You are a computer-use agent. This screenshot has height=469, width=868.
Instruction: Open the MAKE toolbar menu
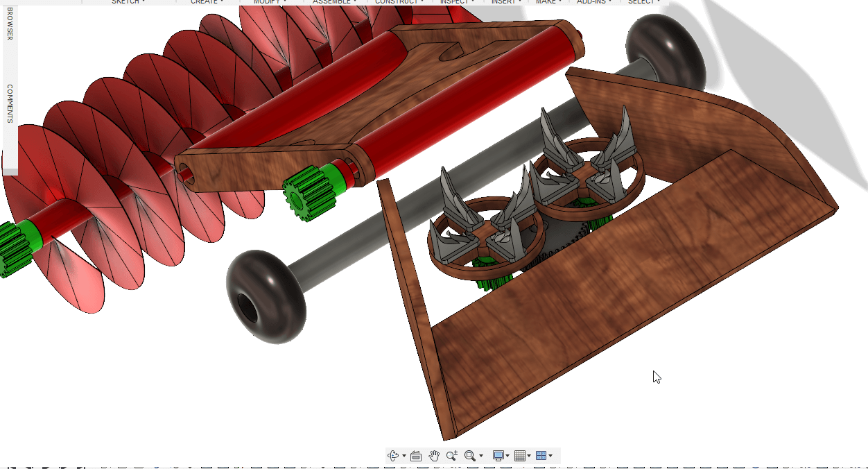[548, 2]
